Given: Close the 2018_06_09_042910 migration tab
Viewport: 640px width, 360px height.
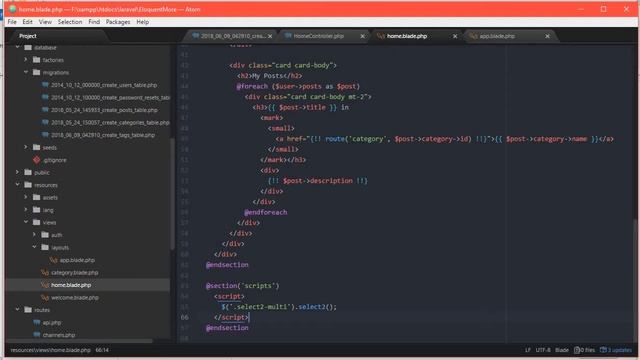Looking at the screenshot, I should 270,36.
